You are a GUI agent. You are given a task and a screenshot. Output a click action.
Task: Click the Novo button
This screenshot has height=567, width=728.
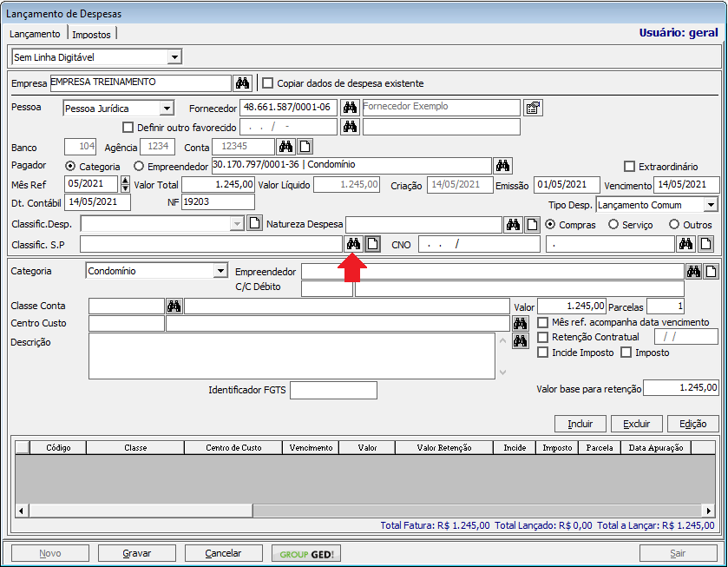[x=50, y=553]
